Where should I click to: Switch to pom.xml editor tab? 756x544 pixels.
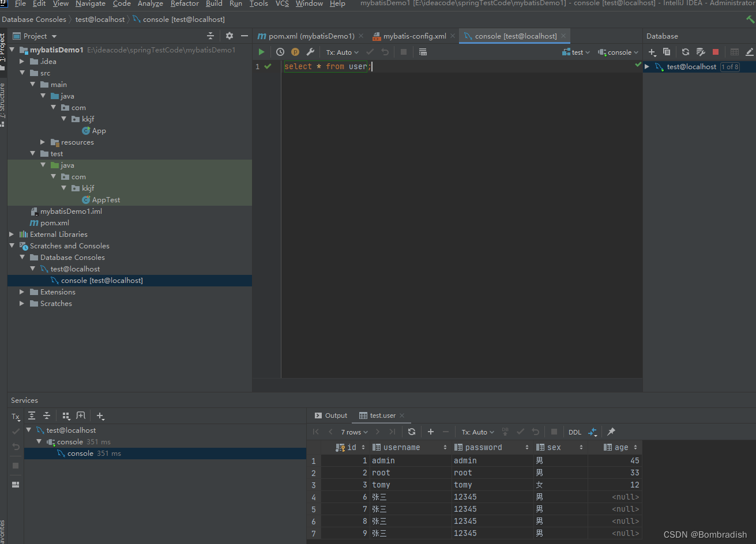click(x=311, y=36)
